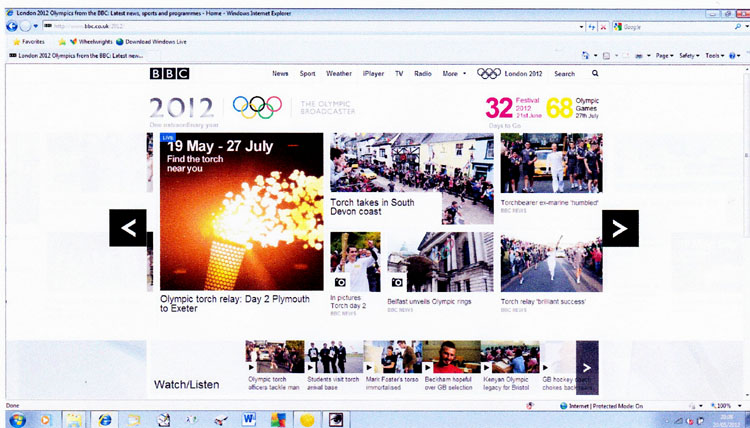Open Torch takes in South Devon coast story
This screenshot has width=750, height=428.
coord(372,207)
